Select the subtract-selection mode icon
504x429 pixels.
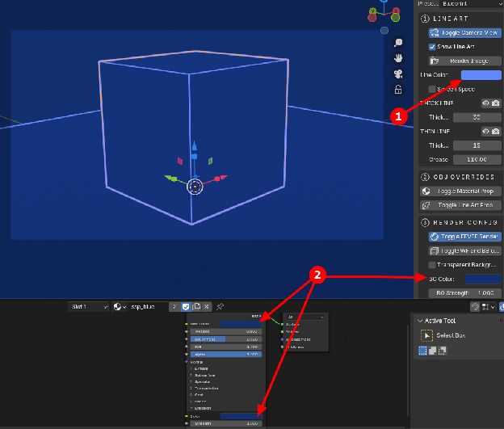443,351
